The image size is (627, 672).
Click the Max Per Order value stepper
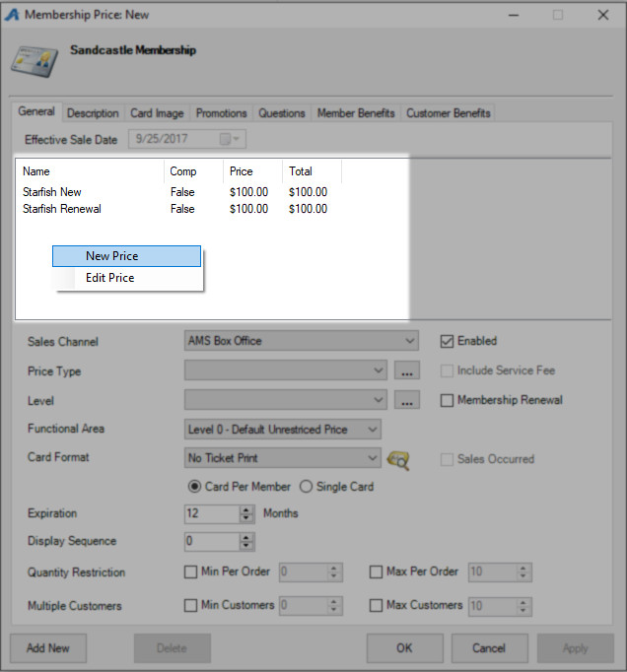522,572
